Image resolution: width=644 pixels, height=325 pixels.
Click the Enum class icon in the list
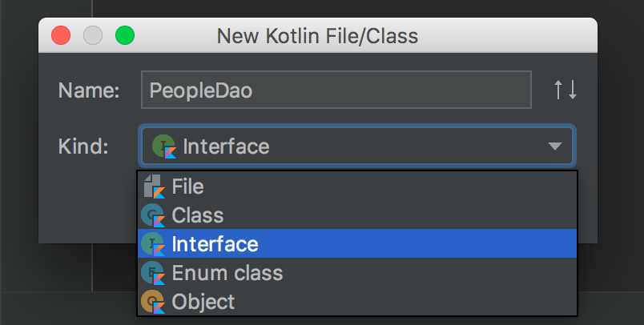153,272
